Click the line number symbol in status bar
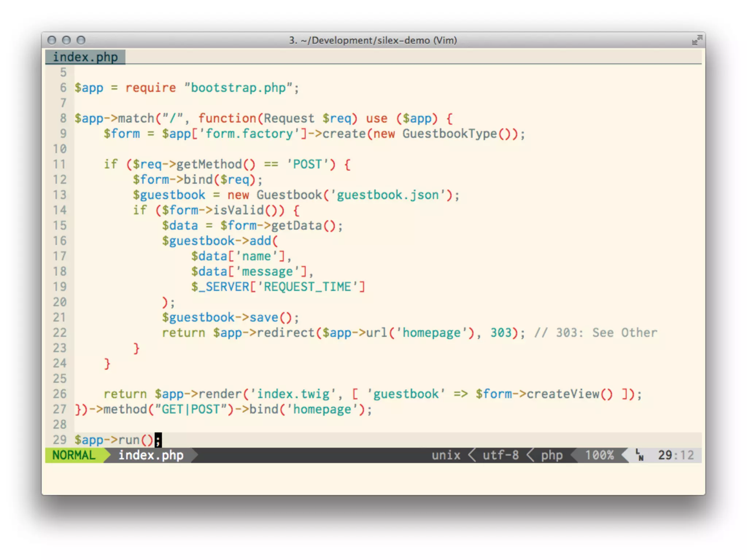 coord(639,455)
